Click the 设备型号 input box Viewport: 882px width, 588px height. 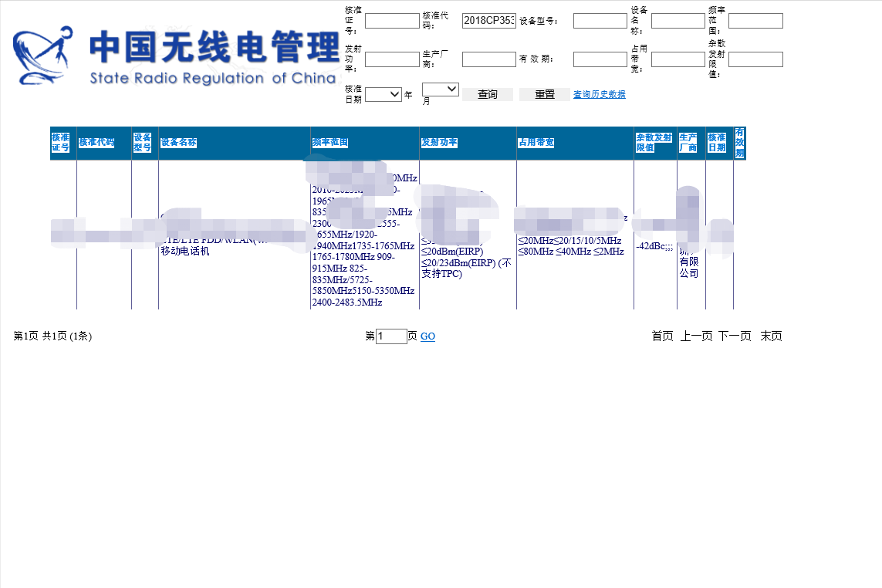tap(600, 20)
